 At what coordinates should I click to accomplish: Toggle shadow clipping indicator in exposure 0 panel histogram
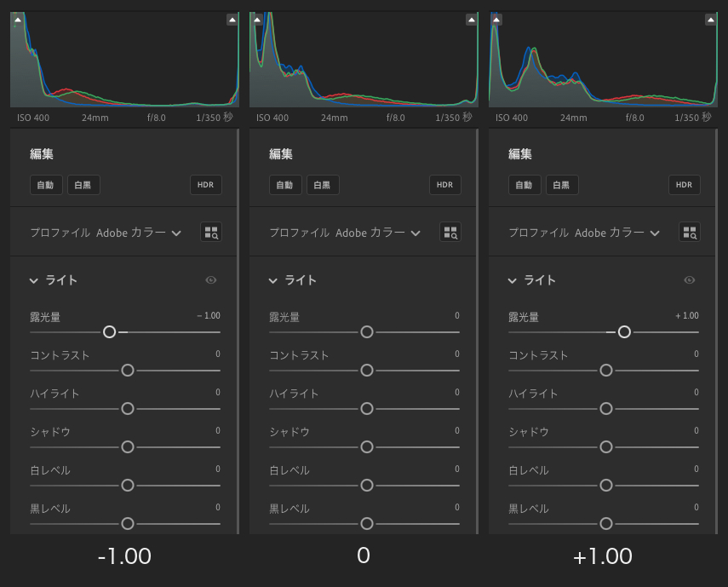257,20
